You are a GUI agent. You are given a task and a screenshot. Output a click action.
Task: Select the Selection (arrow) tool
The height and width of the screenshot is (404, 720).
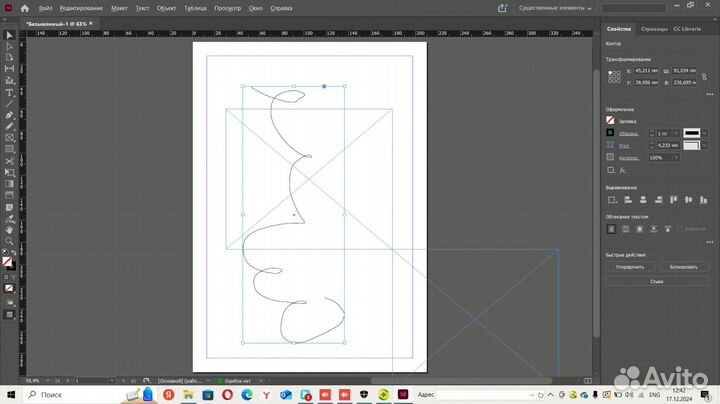click(9, 35)
